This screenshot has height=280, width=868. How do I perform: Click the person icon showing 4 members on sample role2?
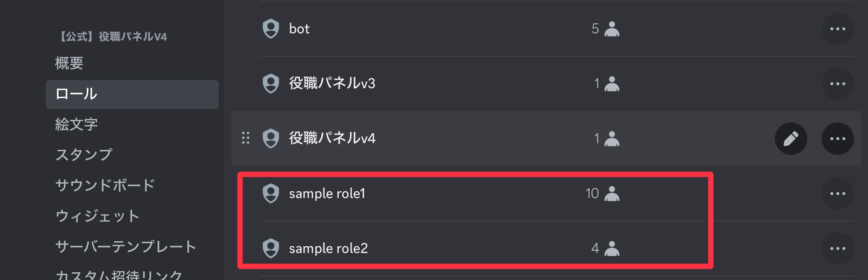[612, 249]
